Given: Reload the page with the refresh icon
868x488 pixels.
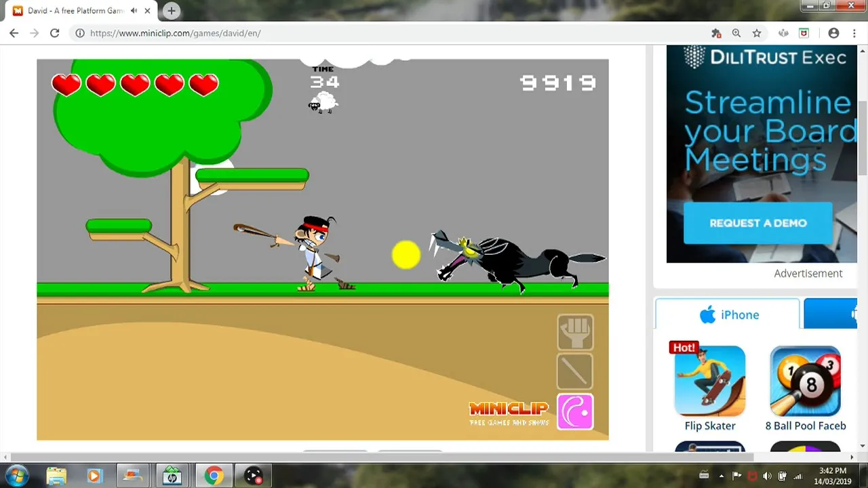Looking at the screenshot, I should (x=55, y=33).
